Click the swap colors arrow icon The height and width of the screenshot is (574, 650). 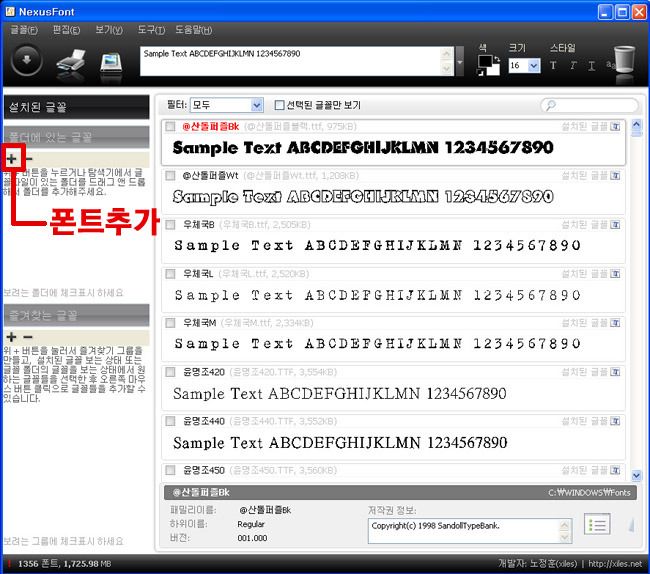coord(497,59)
